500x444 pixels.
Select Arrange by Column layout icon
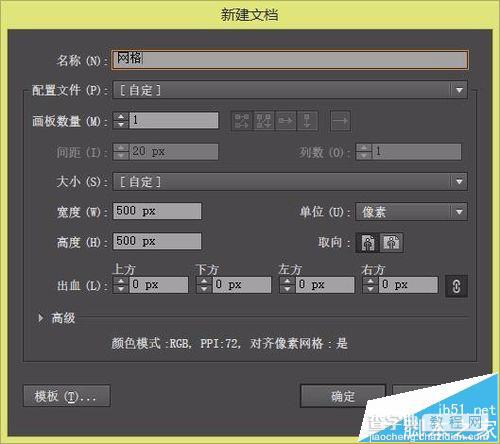tap(307, 120)
